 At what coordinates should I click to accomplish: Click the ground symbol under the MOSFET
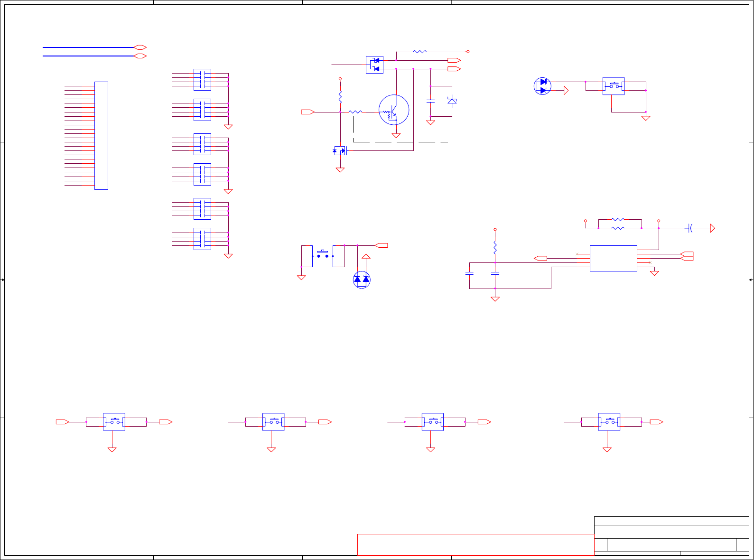pyautogui.click(x=340, y=169)
